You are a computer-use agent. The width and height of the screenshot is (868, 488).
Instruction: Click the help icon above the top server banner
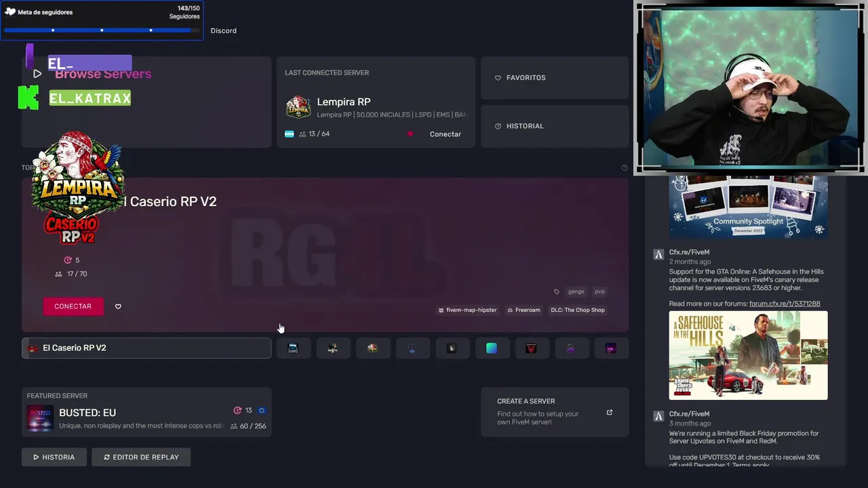(625, 168)
